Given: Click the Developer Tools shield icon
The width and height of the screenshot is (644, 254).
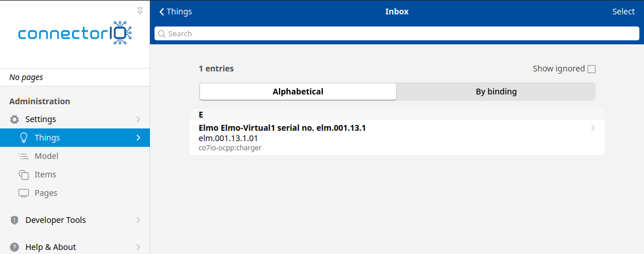Looking at the screenshot, I should 14,220.
